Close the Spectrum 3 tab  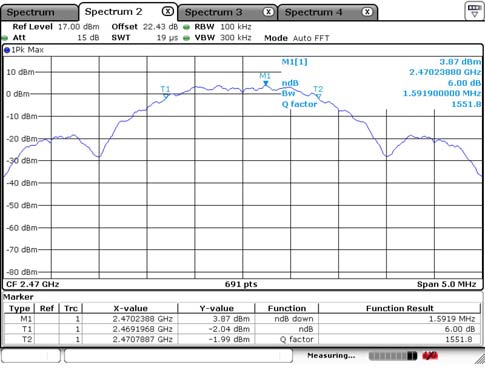pos(268,12)
